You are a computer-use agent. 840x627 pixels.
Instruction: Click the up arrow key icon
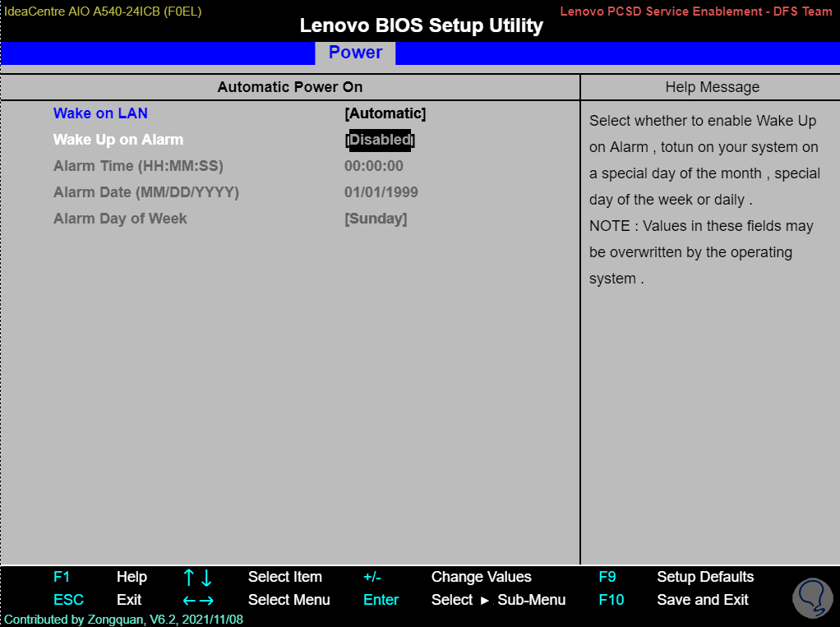pos(188,578)
